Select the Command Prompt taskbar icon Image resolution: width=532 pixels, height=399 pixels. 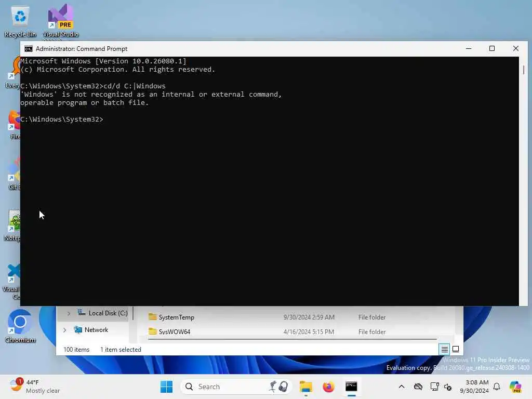point(351,387)
